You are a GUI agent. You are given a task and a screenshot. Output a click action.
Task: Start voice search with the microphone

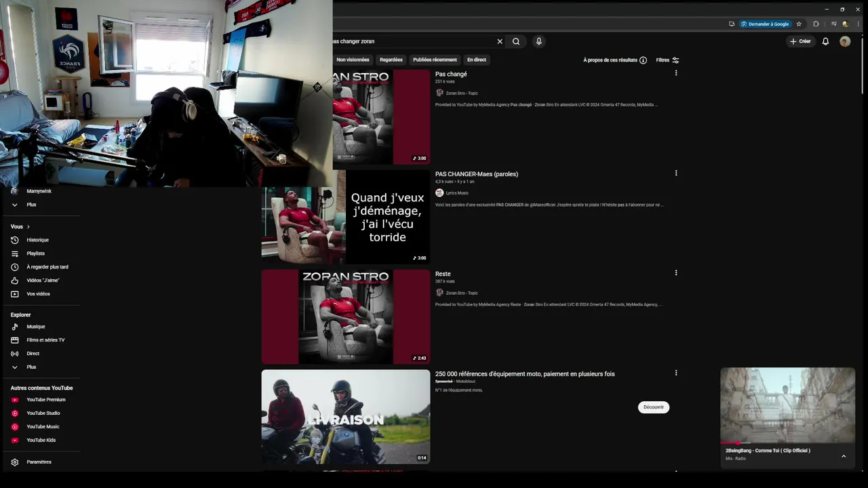click(539, 41)
